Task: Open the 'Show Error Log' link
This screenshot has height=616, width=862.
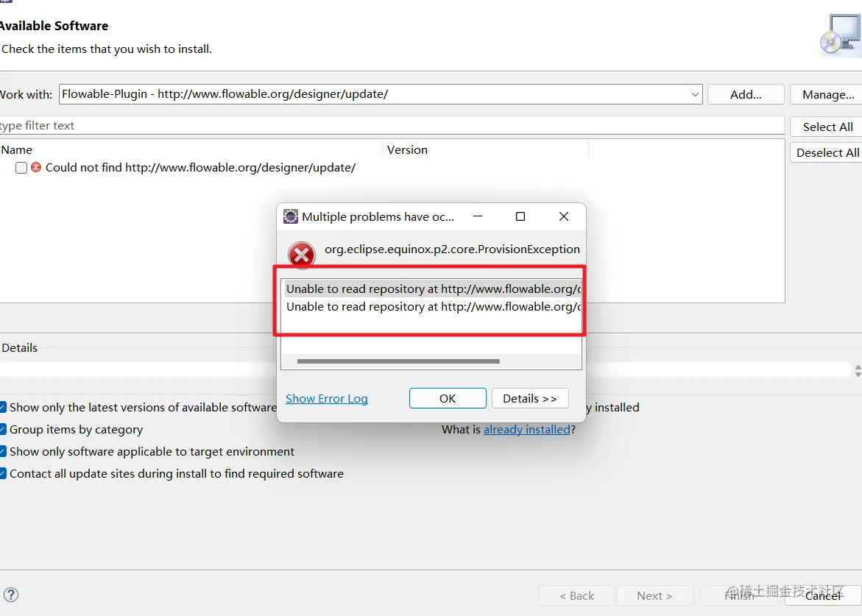Action: pos(327,398)
